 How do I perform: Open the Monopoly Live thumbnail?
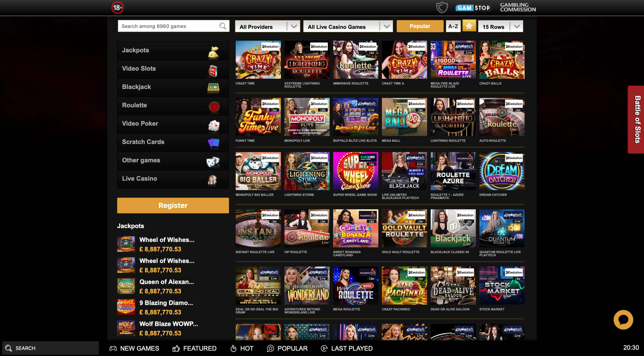(x=307, y=117)
